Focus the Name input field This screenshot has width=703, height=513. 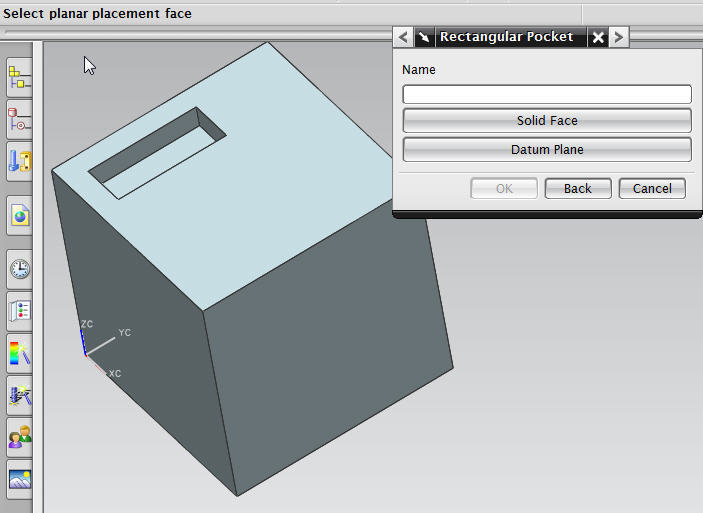click(x=547, y=94)
